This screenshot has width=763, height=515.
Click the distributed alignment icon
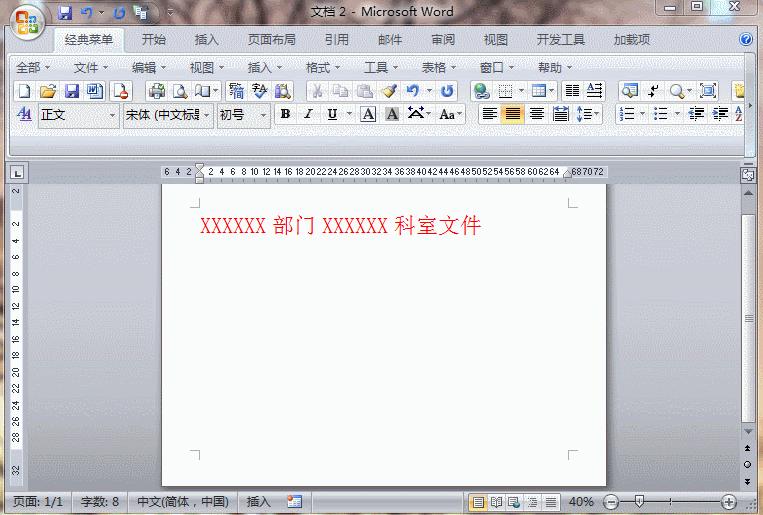561,115
